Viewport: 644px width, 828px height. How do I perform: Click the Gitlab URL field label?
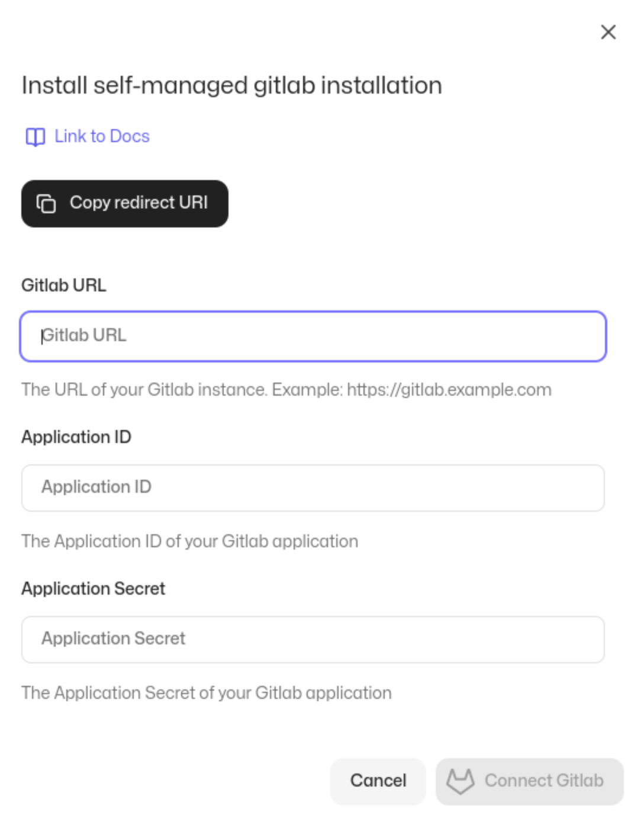coord(64,285)
